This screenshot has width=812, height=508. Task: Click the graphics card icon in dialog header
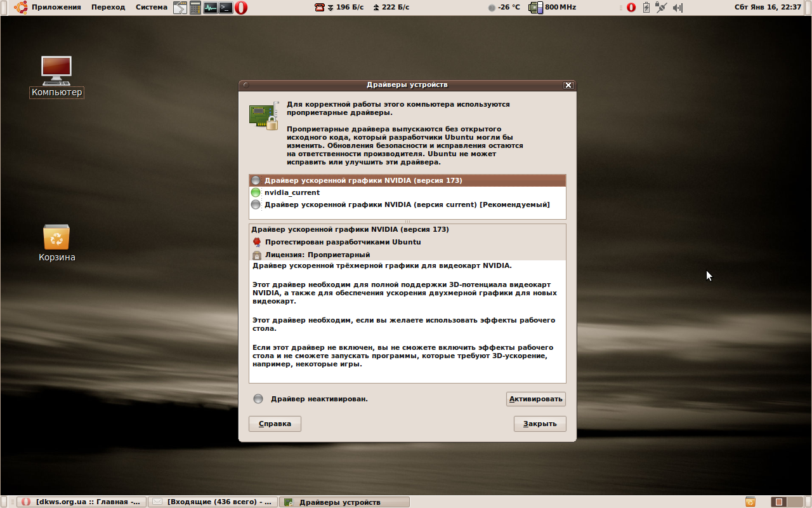(x=264, y=116)
